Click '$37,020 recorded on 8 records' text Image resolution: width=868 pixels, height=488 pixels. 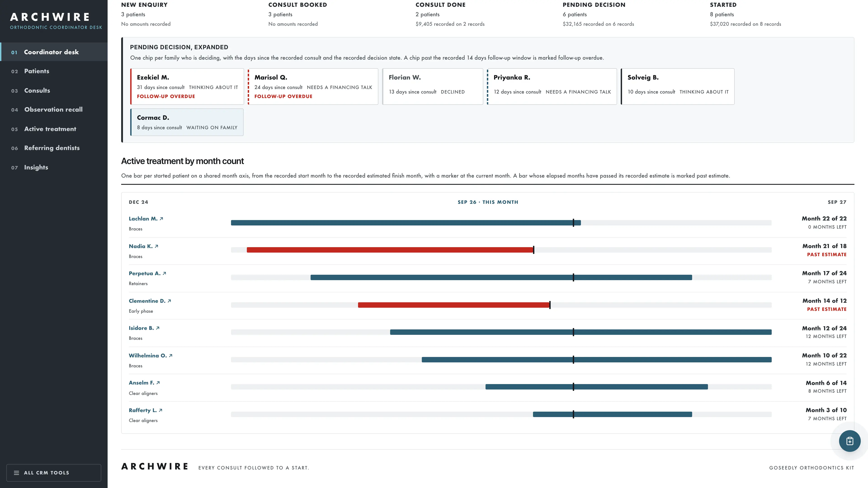pyautogui.click(x=745, y=24)
